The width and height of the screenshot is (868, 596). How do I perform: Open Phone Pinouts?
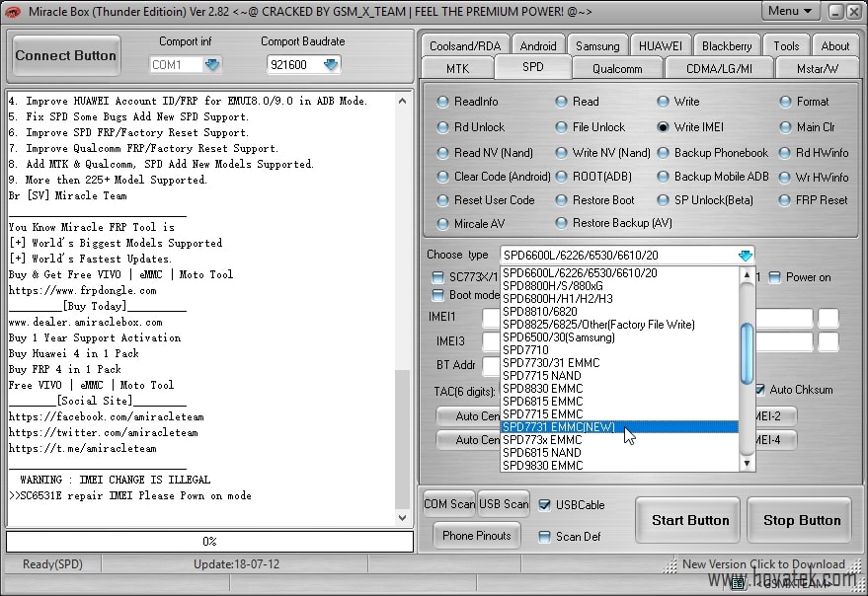click(477, 535)
